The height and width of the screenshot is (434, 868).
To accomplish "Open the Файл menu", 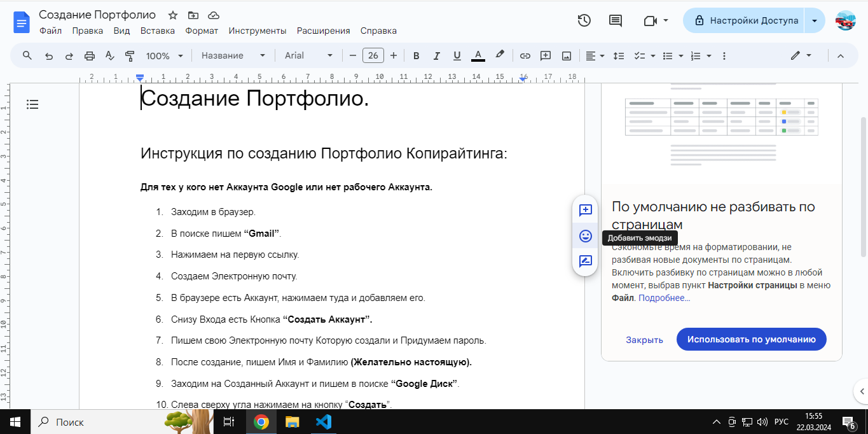I will coord(50,31).
